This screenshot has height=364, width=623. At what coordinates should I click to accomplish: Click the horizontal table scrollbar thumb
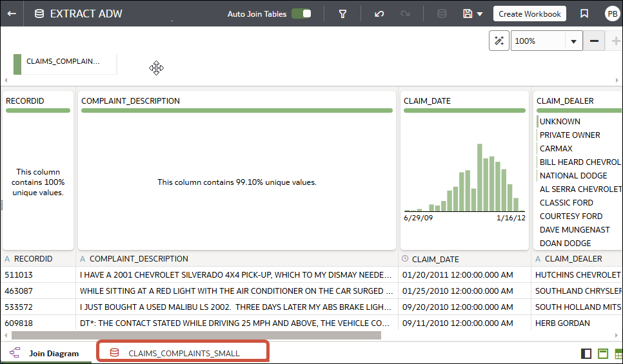click(196, 336)
